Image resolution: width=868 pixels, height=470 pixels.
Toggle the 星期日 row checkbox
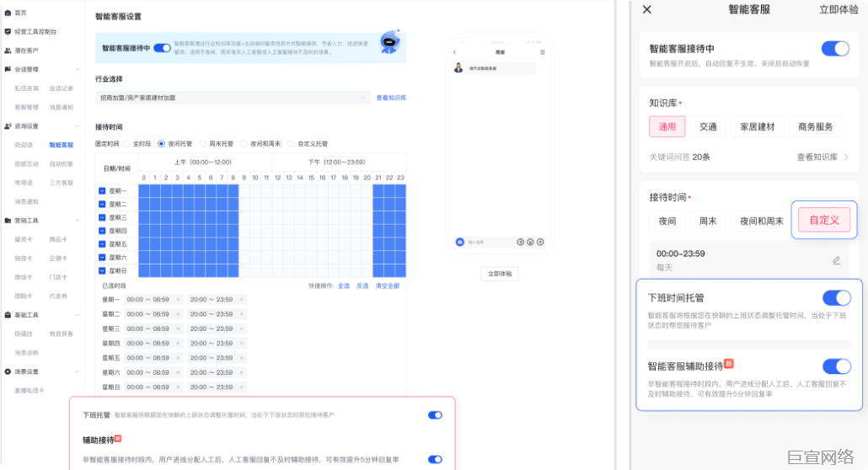pos(102,270)
